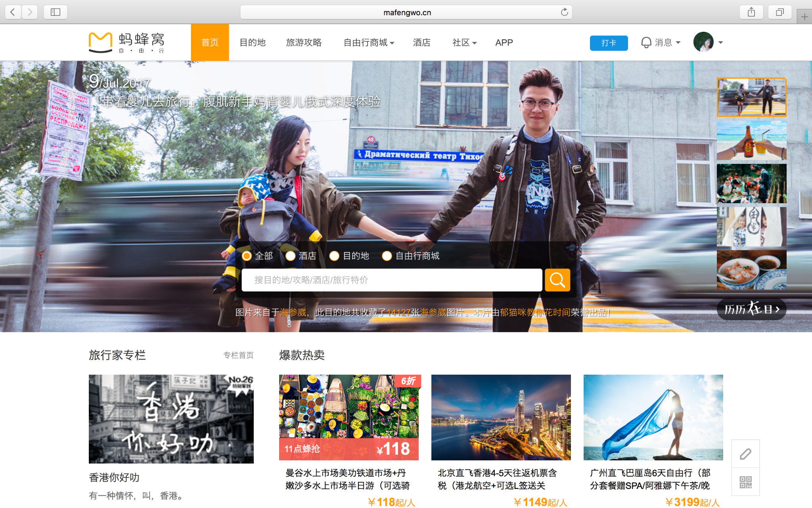Open the 专栏首页 link

click(238, 355)
